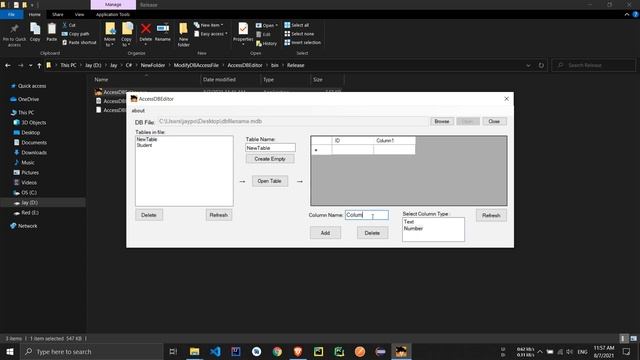Open Visual Studio Code from the taskbar
Screen dimensions: 640x360
click(215, 351)
